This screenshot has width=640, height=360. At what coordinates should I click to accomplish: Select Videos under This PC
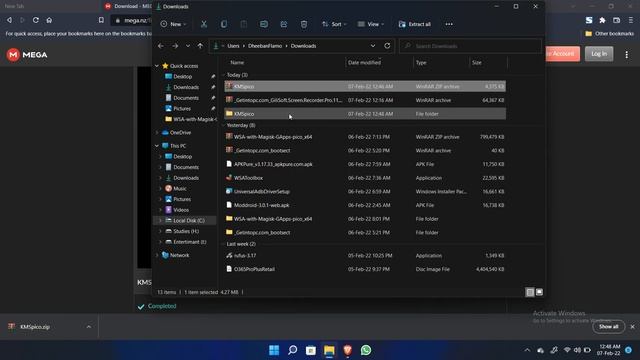(180, 210)
